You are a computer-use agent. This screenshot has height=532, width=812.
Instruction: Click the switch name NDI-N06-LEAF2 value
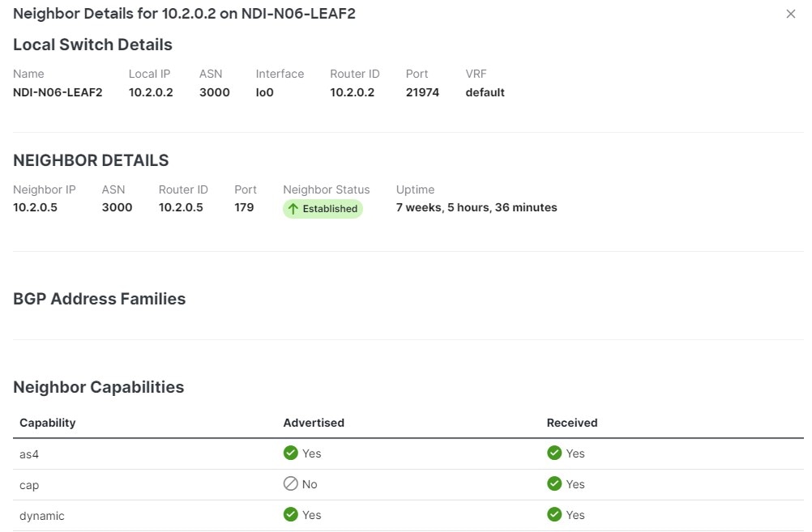58,92
